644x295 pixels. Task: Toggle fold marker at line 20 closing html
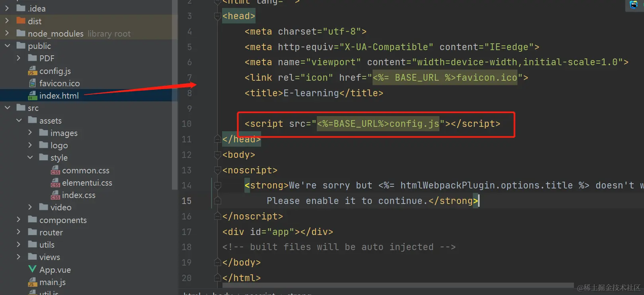point(217,278)
